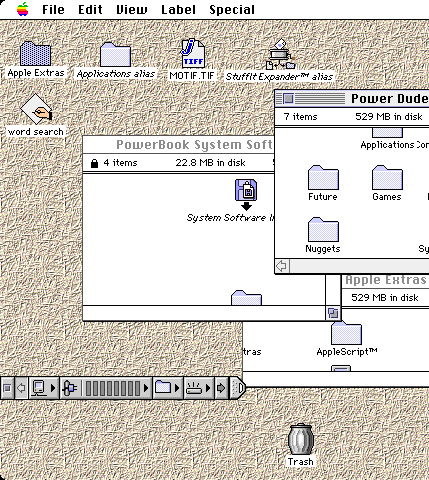Image resolution: width=429 pixels, height=480 pixels.
Task: Expand the AppleTalk computer module in Control Strip
Action: (x=44, y=388)
